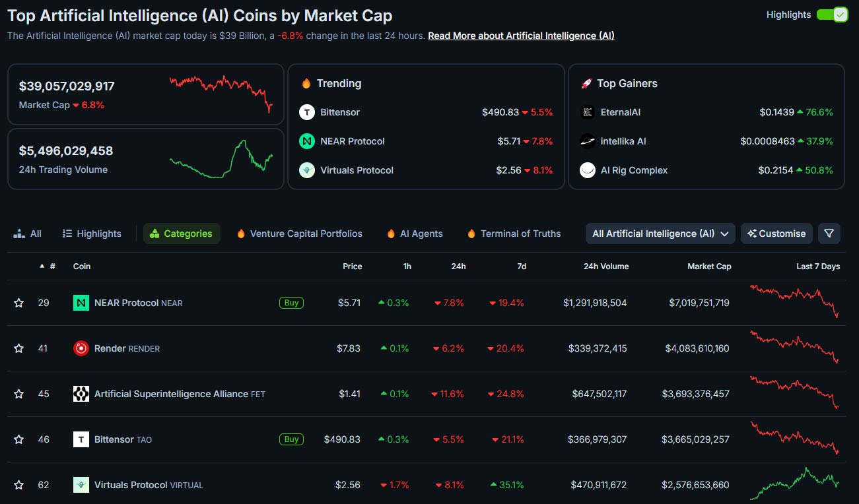The height and width of the screenshot is (504, 859).
Task: Click the bar chart icon on All tab
Action: pyautogui.click(x=19, y=234)
